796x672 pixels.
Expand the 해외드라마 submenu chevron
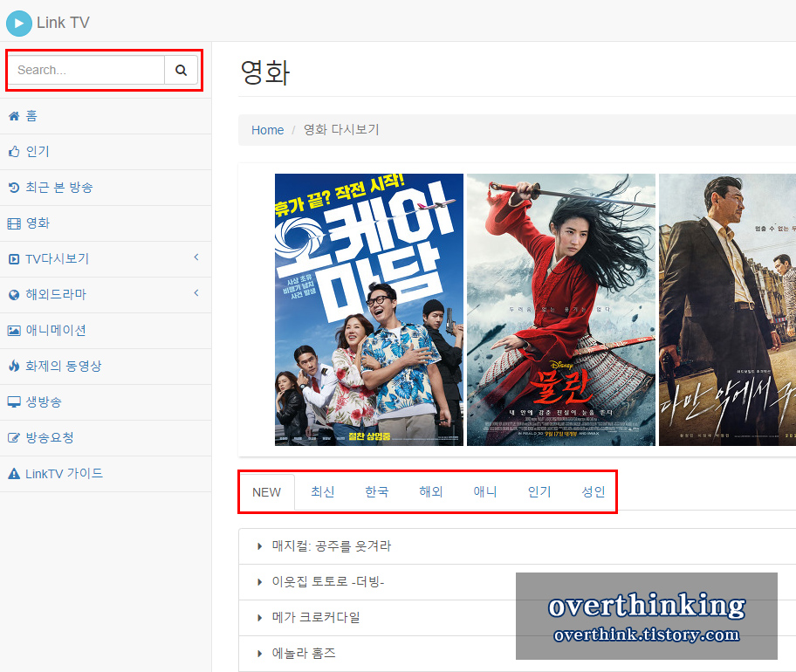pyautogui.click(x=196, y=293)
